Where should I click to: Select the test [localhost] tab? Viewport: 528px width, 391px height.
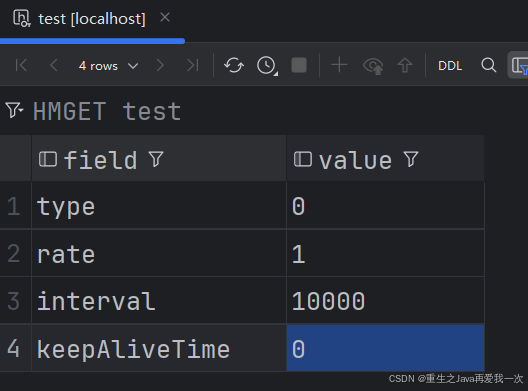(x=79, y=19)
